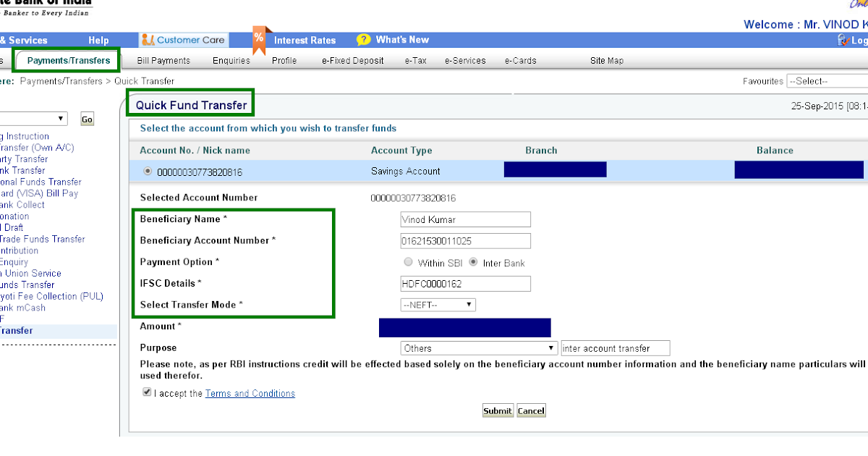868x456 pixels.
Task: Switch to the Enquiries tab
Action: click(x=231, y=61)
